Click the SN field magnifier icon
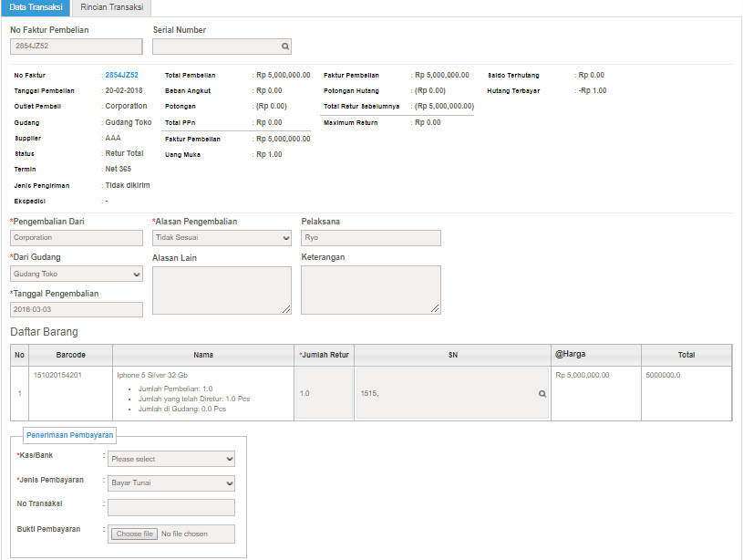 point(542,394)
